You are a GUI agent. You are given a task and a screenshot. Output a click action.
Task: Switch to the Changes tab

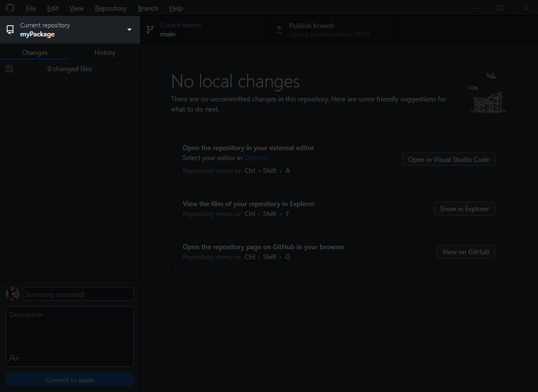[35, 53]
